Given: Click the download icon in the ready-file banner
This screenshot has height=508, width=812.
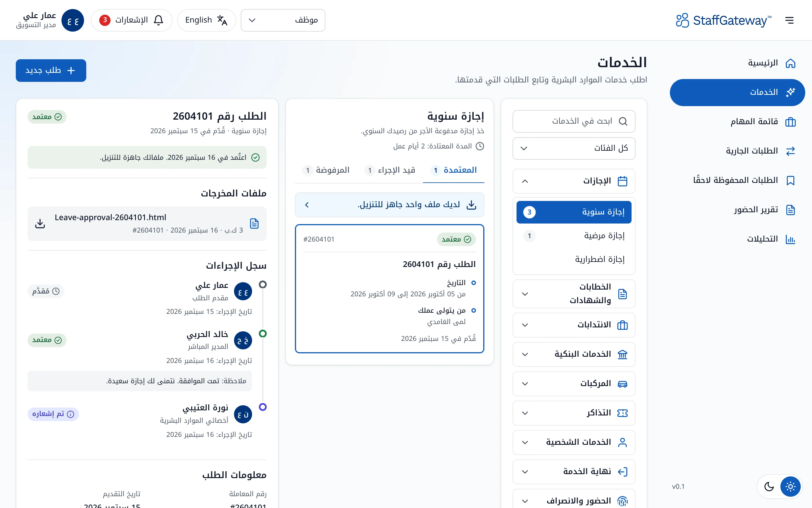Looking at the screenshot, I should pos(471,205).
